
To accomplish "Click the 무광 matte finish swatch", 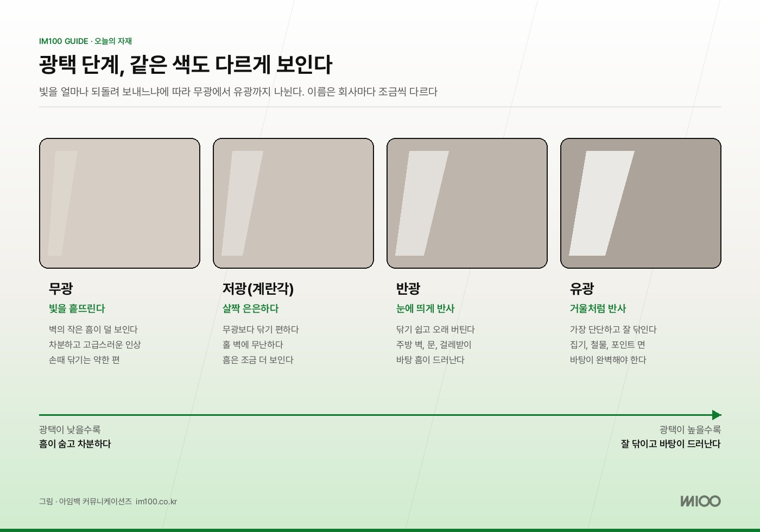I will (119, 203).
